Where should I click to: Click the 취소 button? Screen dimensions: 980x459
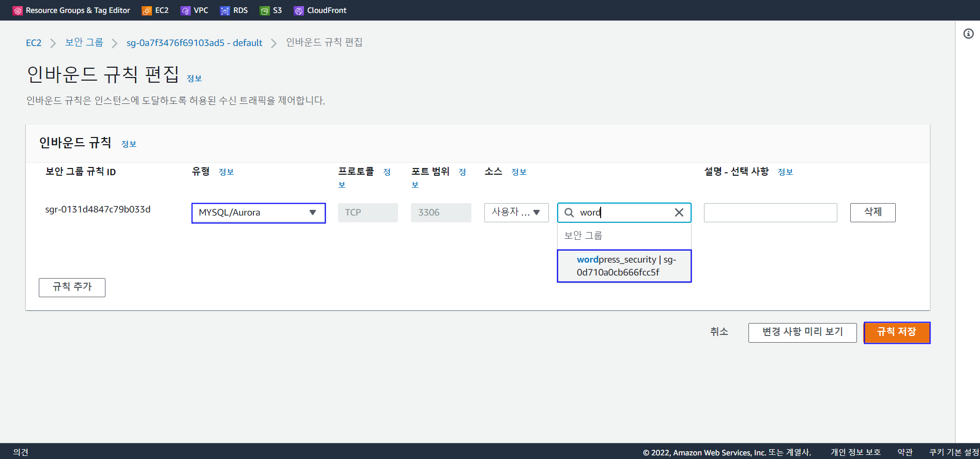point(719,332)
